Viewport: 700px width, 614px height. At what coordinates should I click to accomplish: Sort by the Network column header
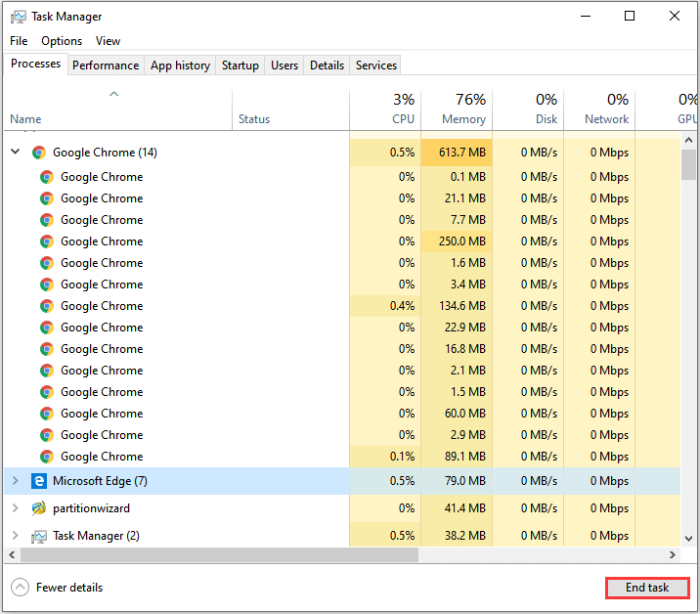tap(599, 110)
